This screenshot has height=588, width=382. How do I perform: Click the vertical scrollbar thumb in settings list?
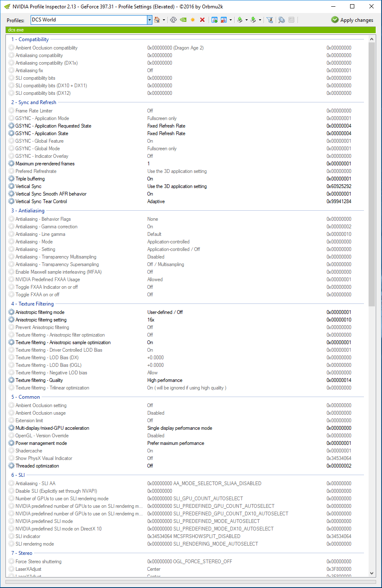372,174
